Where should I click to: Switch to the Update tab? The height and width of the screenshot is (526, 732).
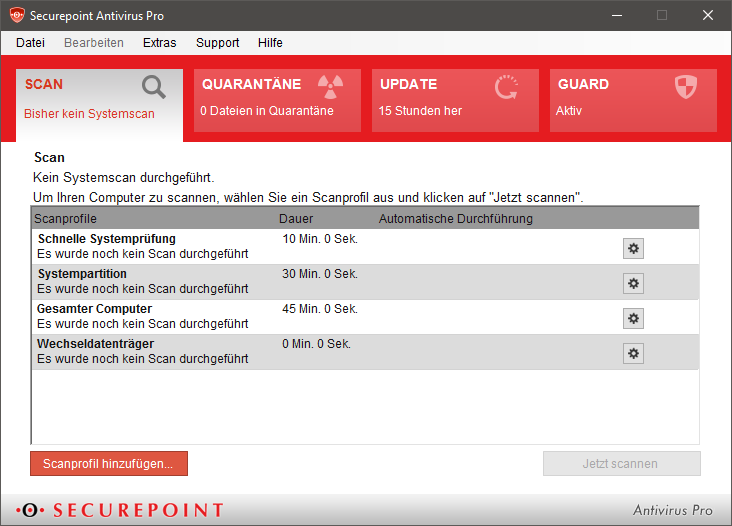(455, 100)
